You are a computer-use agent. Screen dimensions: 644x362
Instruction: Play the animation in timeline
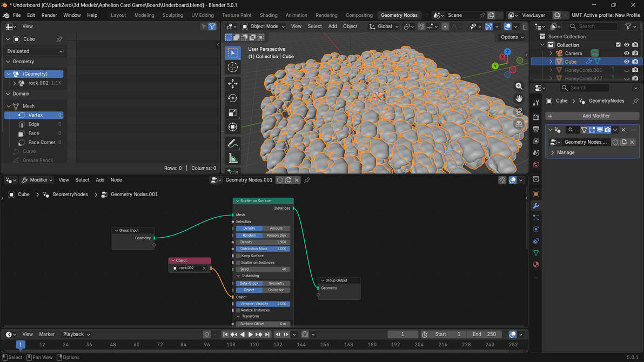coord(251,334)
